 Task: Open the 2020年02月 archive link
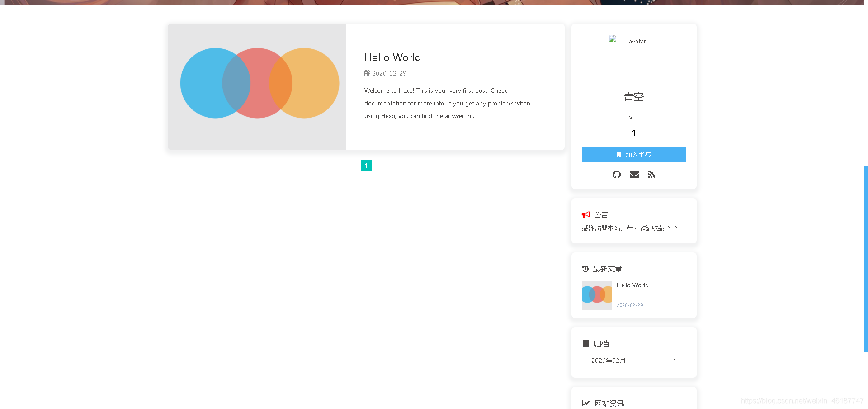pyautogui.click(x=609, y=361)
